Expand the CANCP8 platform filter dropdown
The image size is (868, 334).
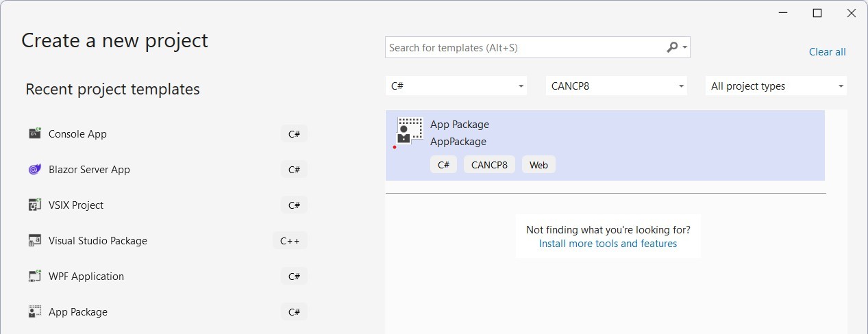pos(617,86)
